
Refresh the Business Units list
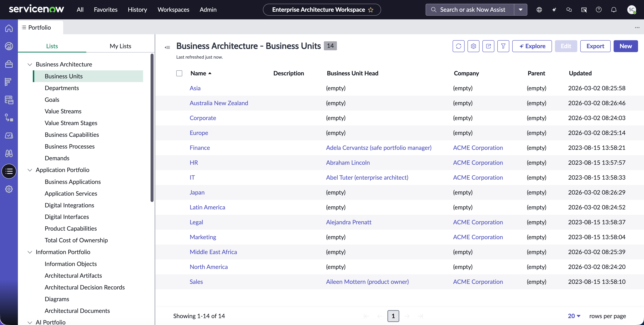click(459, 46)
